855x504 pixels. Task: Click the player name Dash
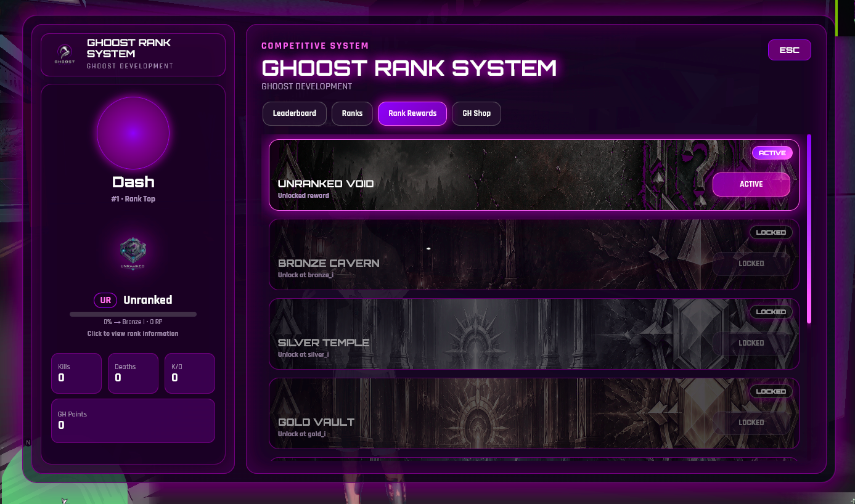tap(133, 182)
